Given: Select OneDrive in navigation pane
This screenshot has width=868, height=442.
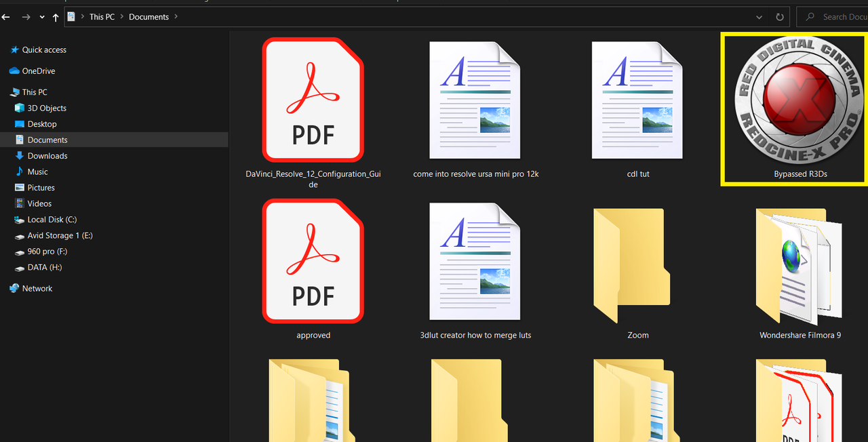Looking at the screenshot, I should pyautogui.click(x=39, y=71).
